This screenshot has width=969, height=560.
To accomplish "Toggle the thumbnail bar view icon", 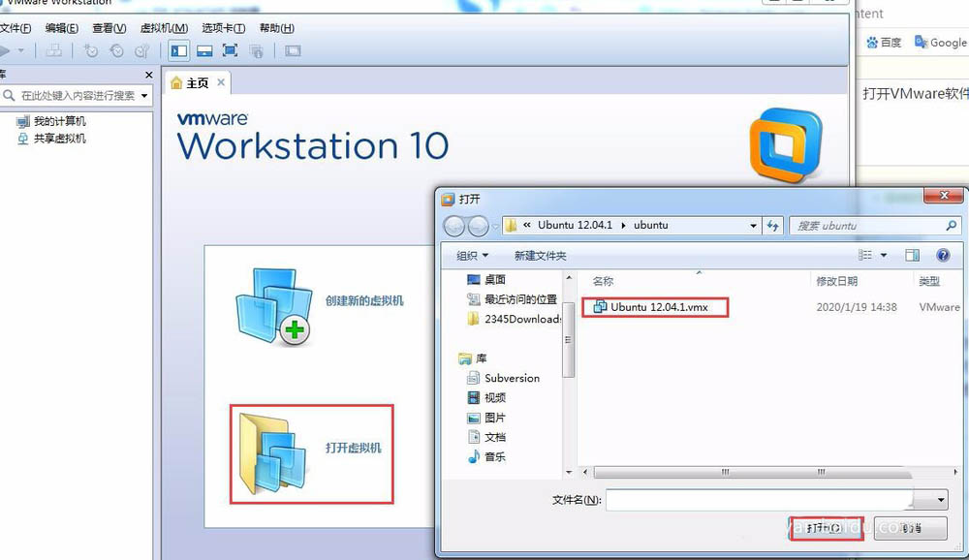I will coord(204,50).
